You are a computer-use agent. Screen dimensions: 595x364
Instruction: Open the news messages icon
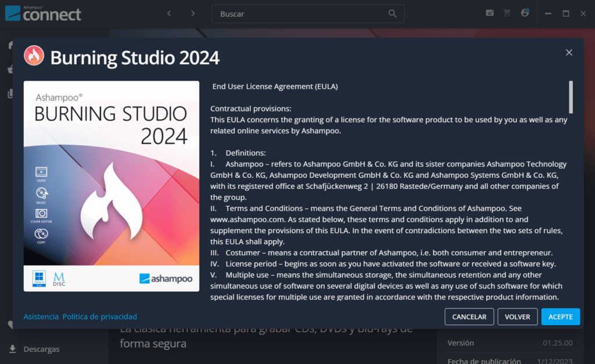tap(490, 13)
